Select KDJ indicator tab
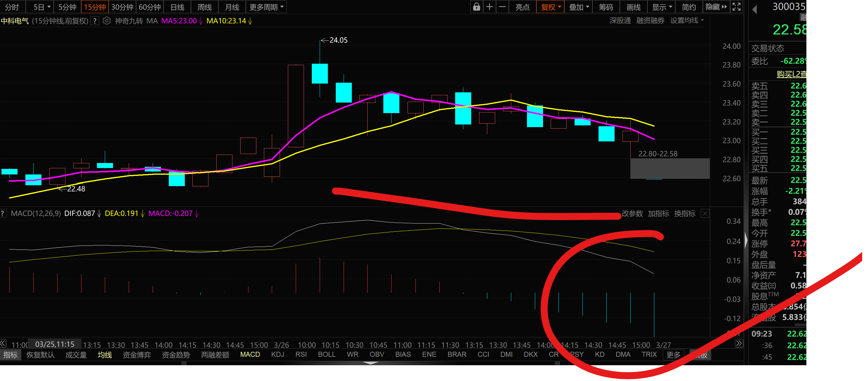Viewport: 868px width, 381px height. click(277, 354)
